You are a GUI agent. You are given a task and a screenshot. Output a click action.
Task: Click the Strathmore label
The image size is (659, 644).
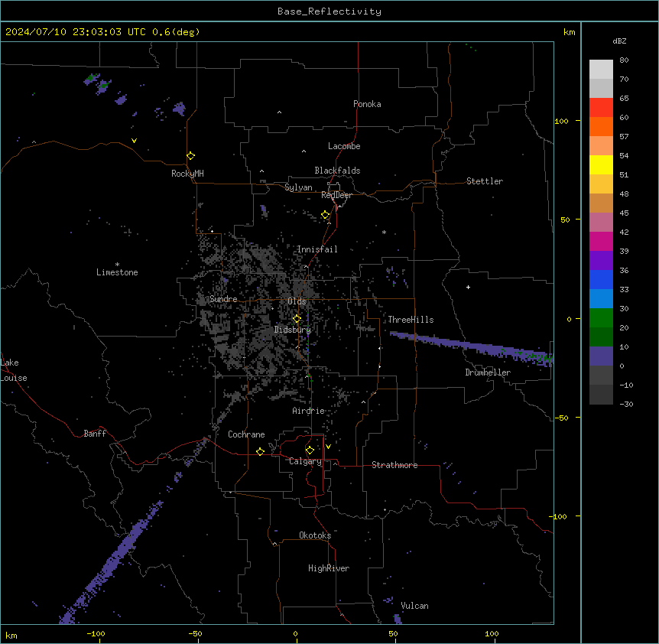tap(394, 465)
